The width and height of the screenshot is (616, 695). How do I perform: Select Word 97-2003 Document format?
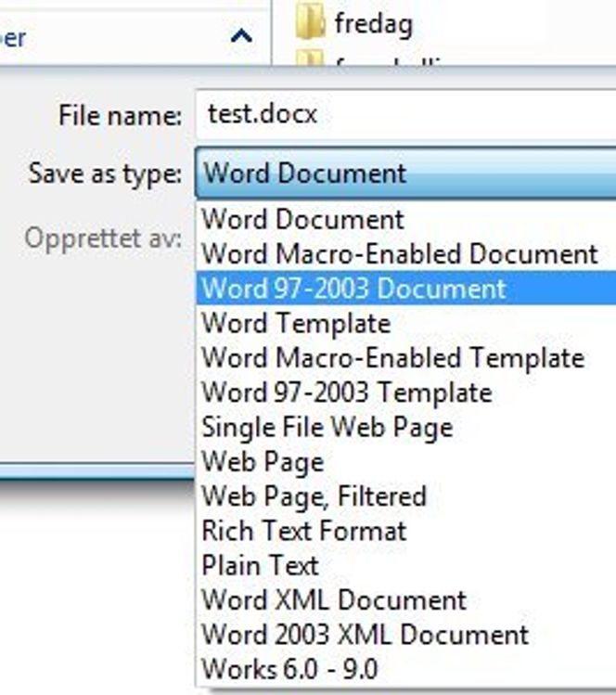tap(405, 288)
